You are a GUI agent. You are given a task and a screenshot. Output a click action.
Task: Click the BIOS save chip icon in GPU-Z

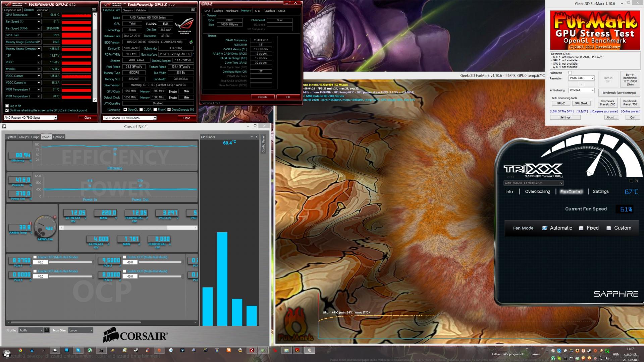click(191, 42)
